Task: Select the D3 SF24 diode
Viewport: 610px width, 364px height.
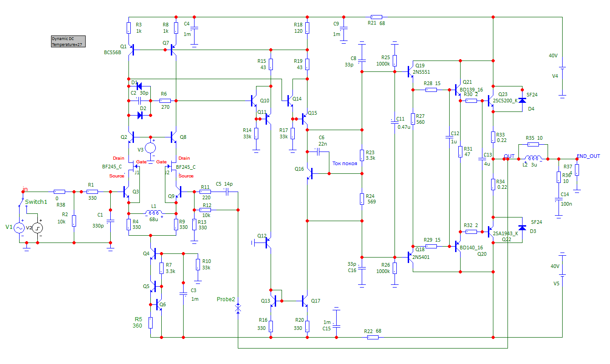Action: pyautogui.click(x=522, y=227)
